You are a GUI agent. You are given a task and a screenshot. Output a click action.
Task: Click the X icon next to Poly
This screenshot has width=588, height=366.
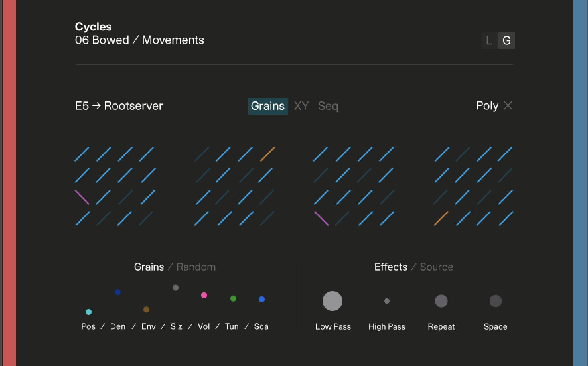(508, 106)
